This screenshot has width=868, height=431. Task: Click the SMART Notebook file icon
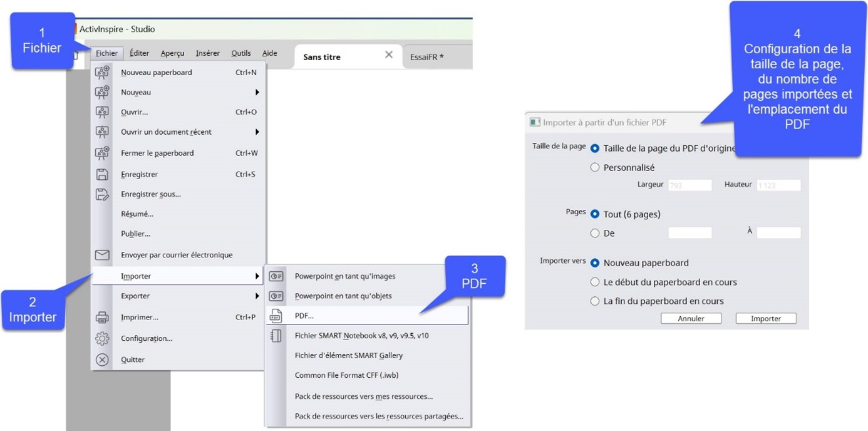pyautogui.click(x=276, y=335)
